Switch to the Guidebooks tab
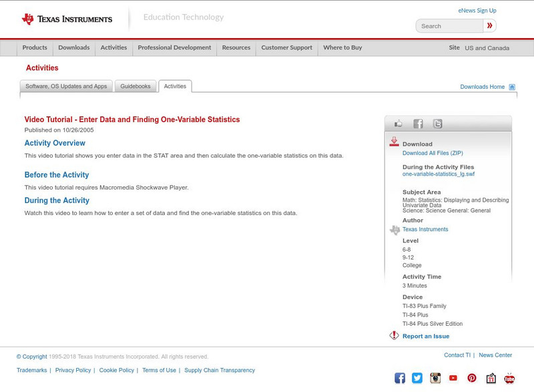Image resolution: width=534 pixels, height=392 pixels. 136,86
